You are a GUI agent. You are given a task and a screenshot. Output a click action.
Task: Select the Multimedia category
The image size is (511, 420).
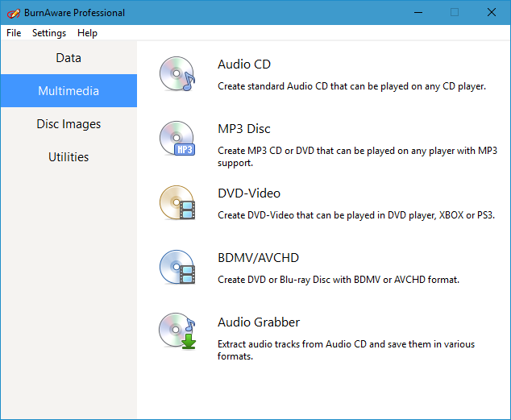point(69,90)
